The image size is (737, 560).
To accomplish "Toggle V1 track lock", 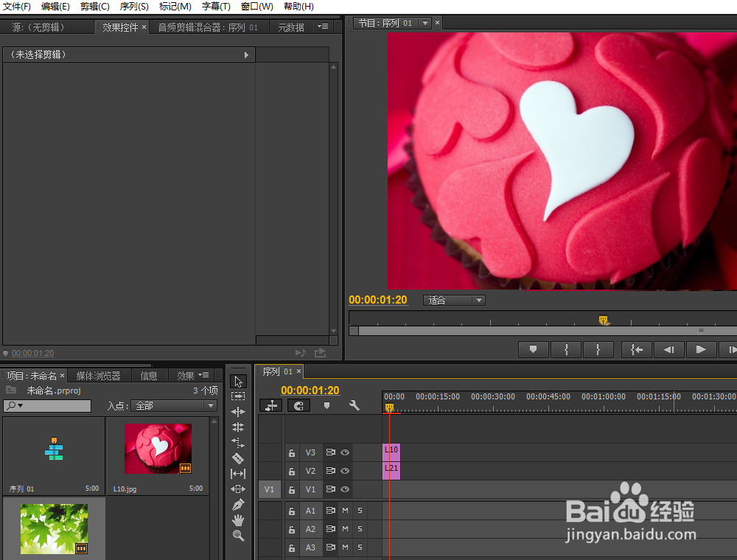I will (292, 489).
